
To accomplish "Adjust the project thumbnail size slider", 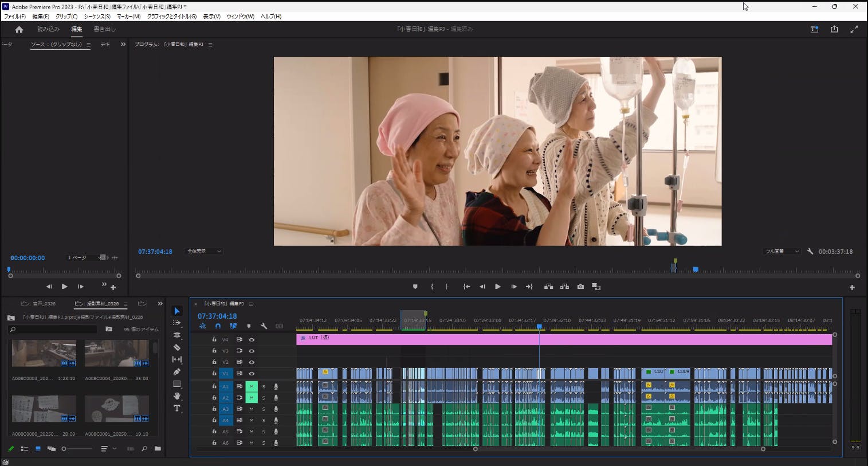I will coord(64,449).
